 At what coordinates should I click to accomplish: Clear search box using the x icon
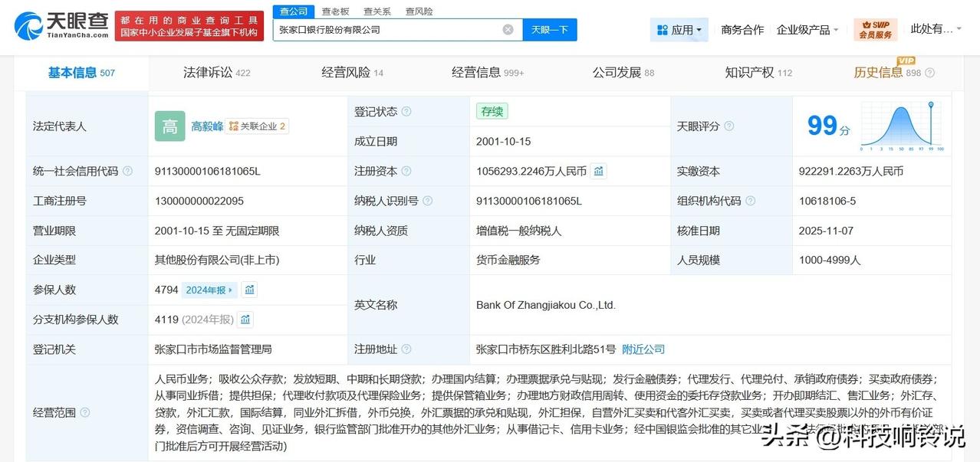(508, 30)
